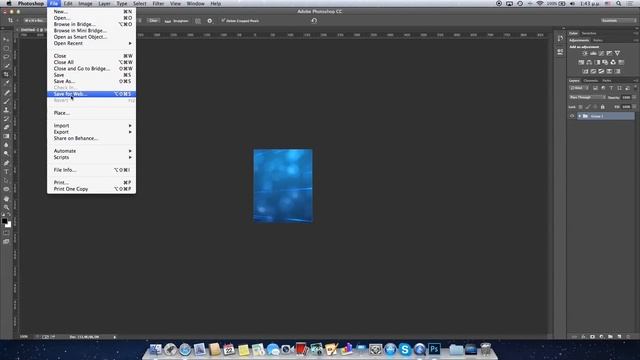Toggle the type layer filter icon

pos(611,88)
